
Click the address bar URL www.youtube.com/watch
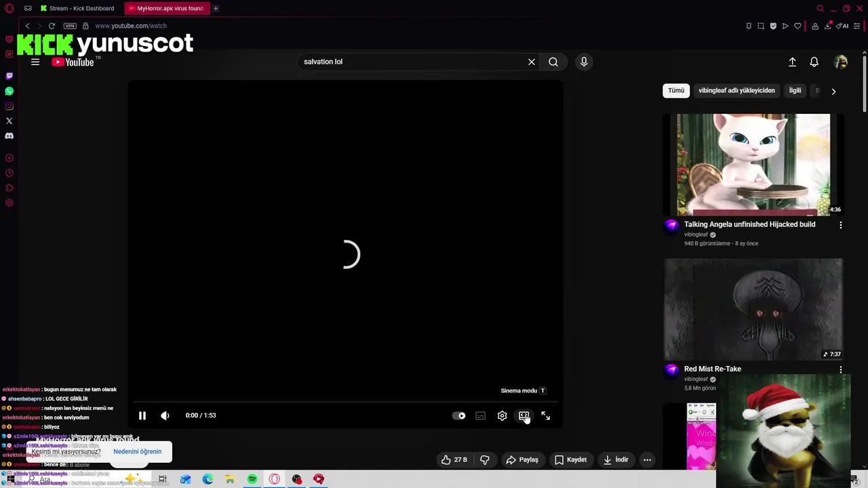(x=131, y=26)
